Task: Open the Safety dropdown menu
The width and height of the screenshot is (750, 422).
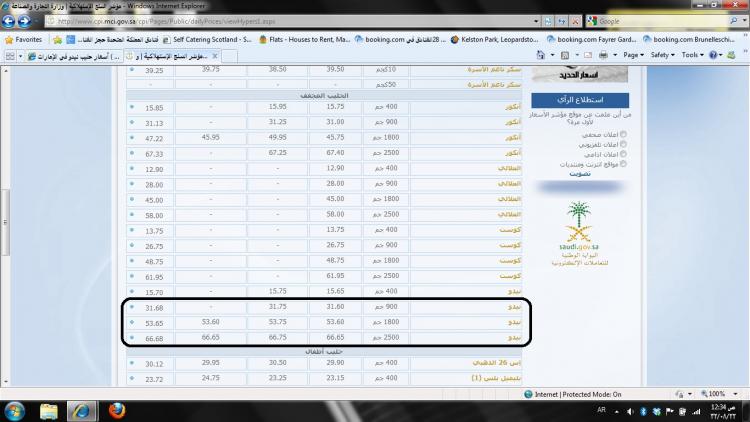Action: 663,55
